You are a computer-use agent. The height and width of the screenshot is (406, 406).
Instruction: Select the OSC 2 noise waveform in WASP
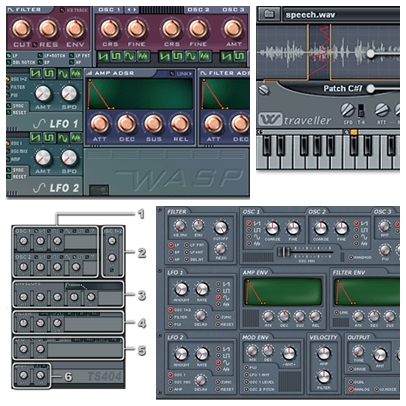pyautogui.click(x=204, y=56)
